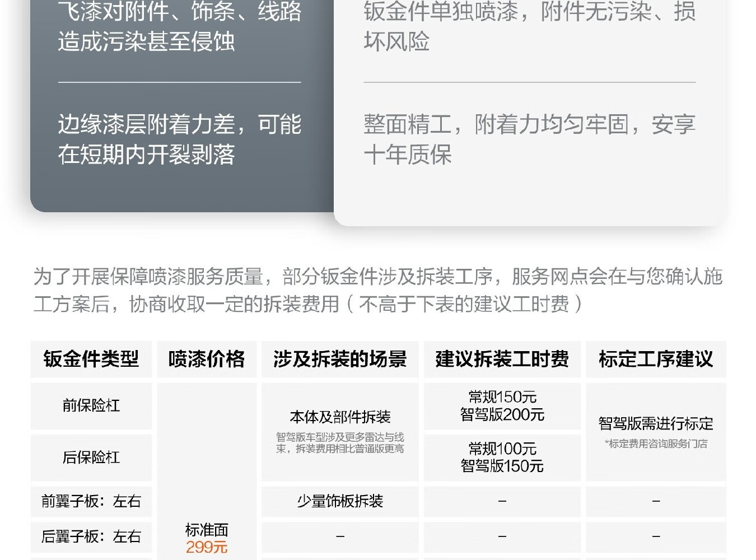The height and width of the screenshot is (560, 756).
Task: Click the 整面精工 十年质保 text on white card
Action: coord(529,139)
